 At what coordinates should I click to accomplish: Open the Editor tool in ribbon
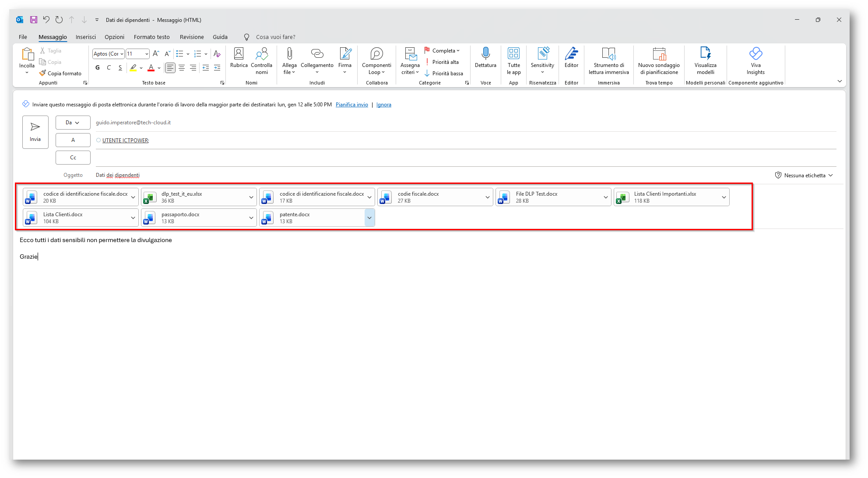(571, 54)
